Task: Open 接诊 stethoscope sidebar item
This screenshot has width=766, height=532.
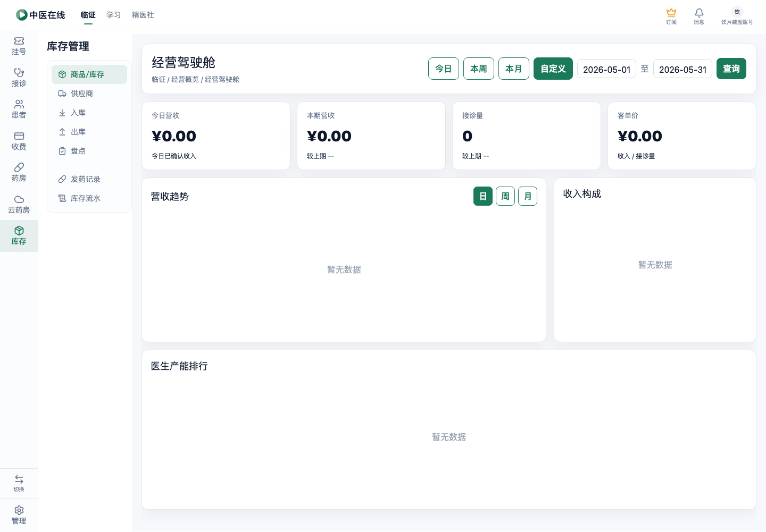Action: click(19, 78)
